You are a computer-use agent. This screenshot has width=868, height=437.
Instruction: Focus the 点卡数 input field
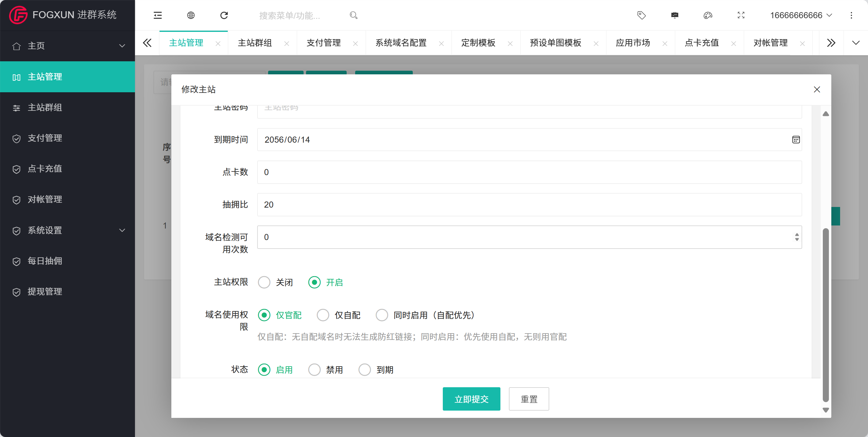tap(529, 172)
